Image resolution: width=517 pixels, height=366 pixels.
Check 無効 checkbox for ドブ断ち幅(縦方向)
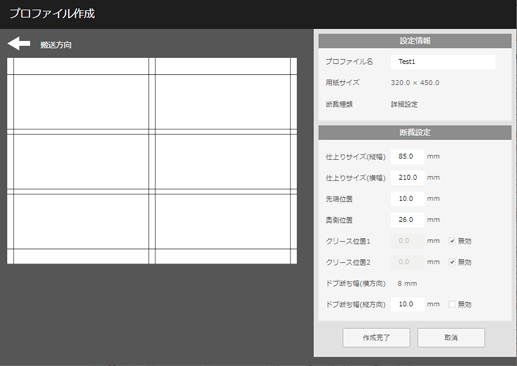pos(452,304)
